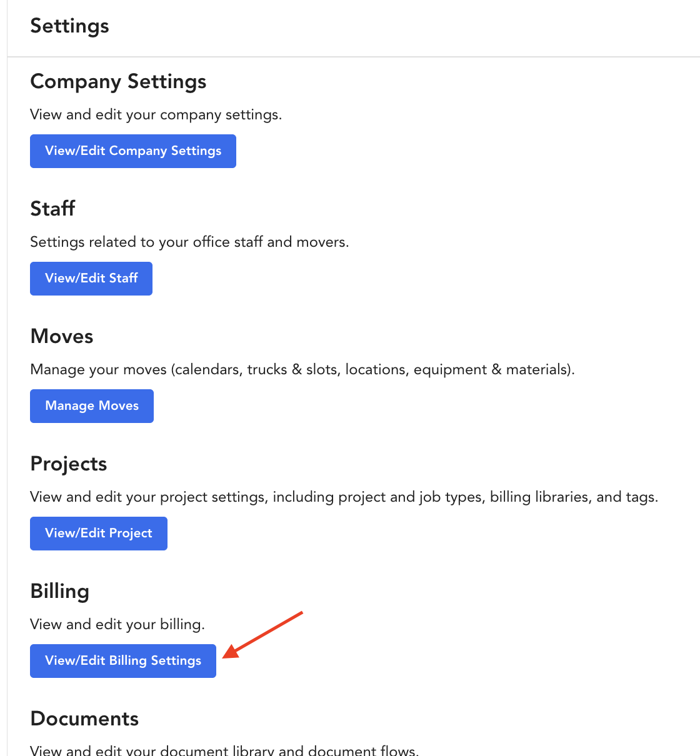The image size is (700, 756).
Task: Click the red arrow annotation
Action: (262, 635)
